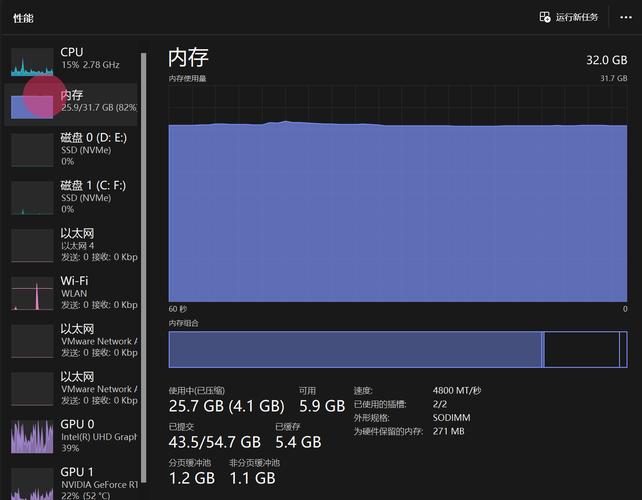Screen dimensions: 642x500
Task: Open the CPU performance graph thumbnail
Action: click(x=32, y=62)
